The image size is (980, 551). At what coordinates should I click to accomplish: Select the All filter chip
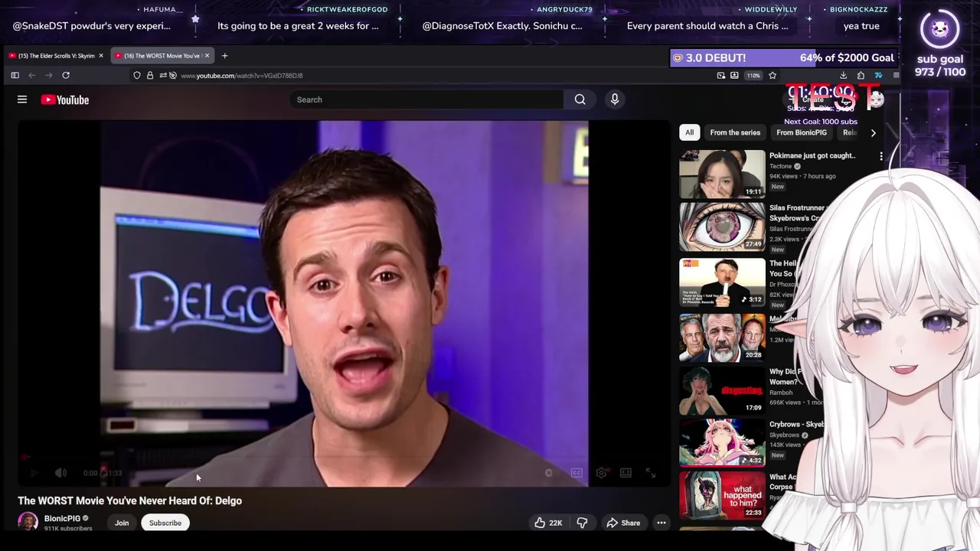click(x=689, y=132)
